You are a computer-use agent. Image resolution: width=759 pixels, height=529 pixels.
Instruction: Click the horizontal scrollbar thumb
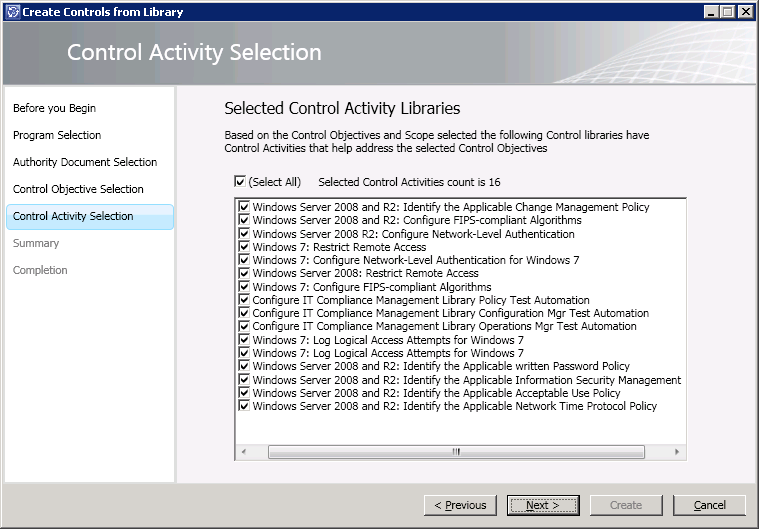[x=456, y=452]
